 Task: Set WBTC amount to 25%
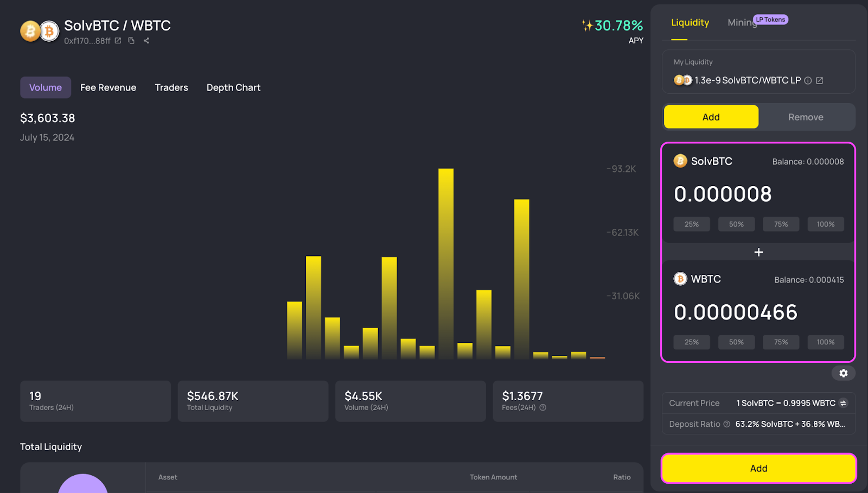692,342
